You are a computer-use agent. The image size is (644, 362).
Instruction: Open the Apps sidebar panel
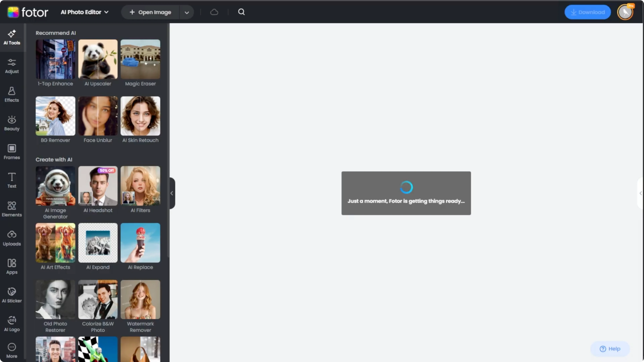click(12, 267)
